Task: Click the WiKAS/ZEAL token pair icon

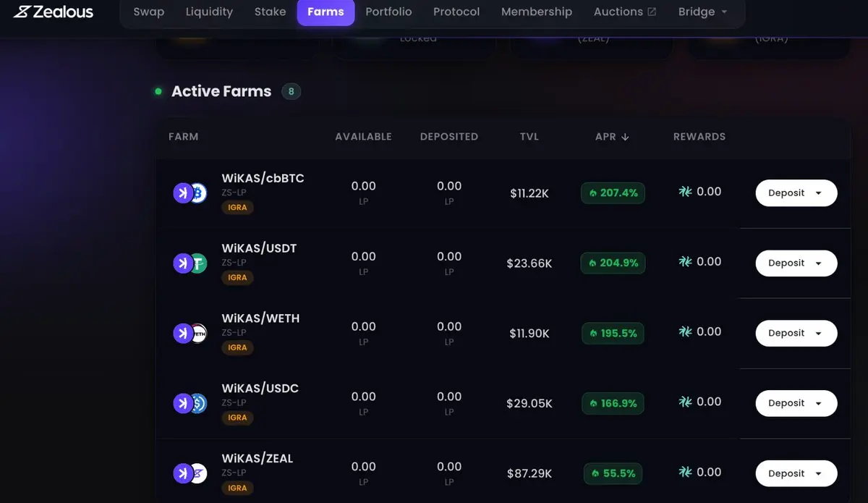Action: click(190, 474)
